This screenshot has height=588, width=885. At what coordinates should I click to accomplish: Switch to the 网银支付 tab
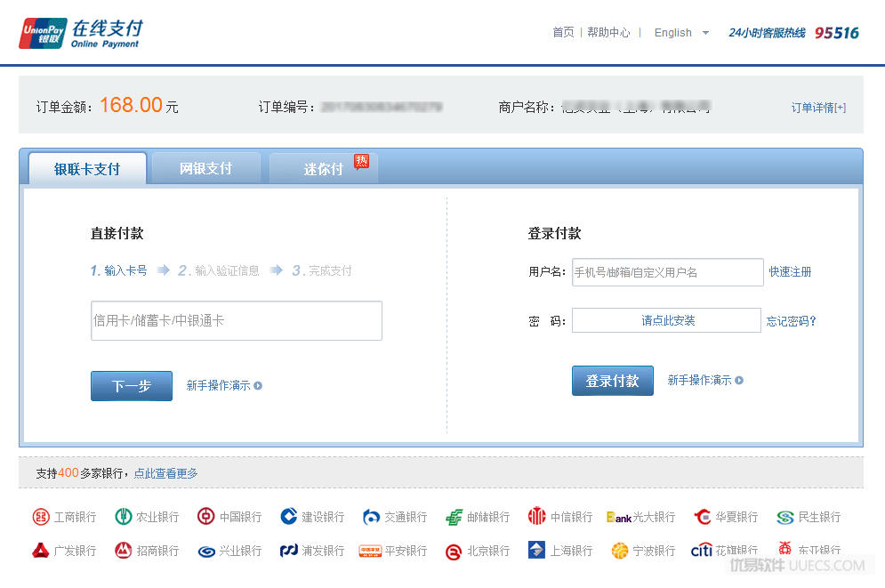point(206,168)
